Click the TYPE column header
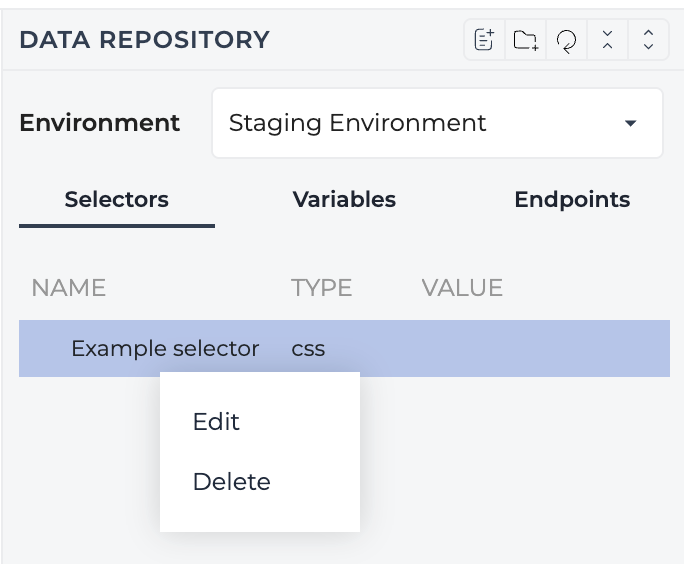 coord(321,288)
